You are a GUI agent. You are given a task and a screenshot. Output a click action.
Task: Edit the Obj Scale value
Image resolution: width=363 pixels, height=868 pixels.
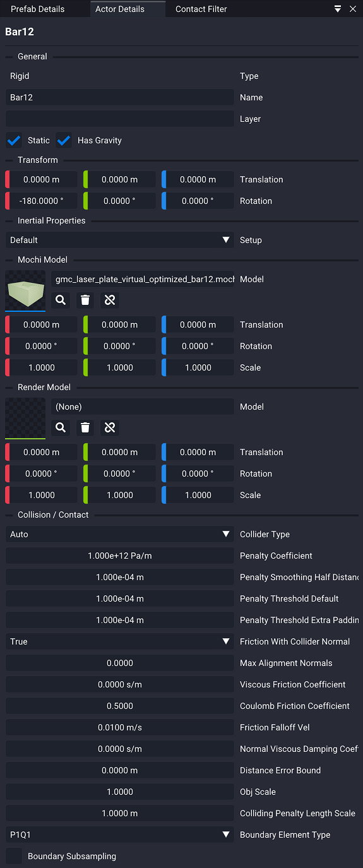(120, 792)
